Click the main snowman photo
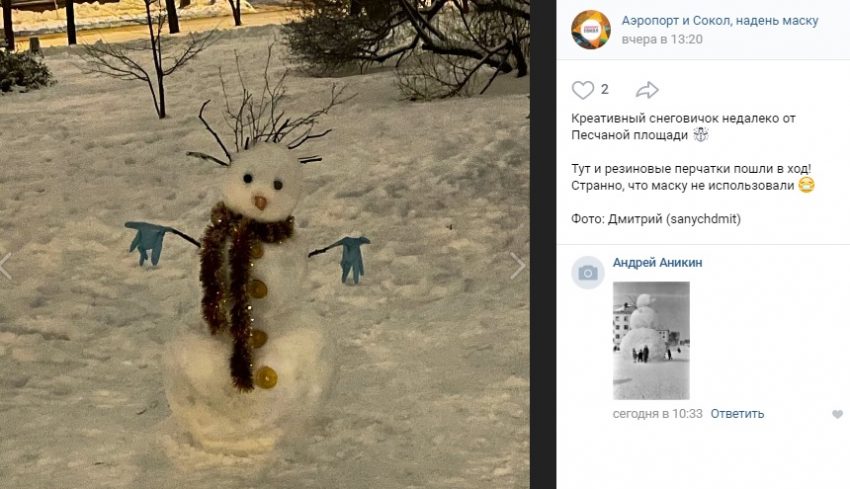The height and width of the screenshot is (489, 850). (x=265, y=244)
